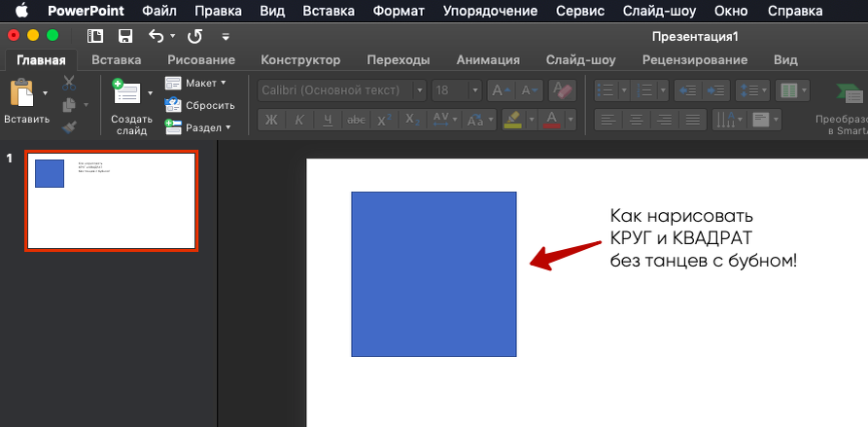
Task: Click the Сбросить reset button
Action: click(x=200, y=105)
